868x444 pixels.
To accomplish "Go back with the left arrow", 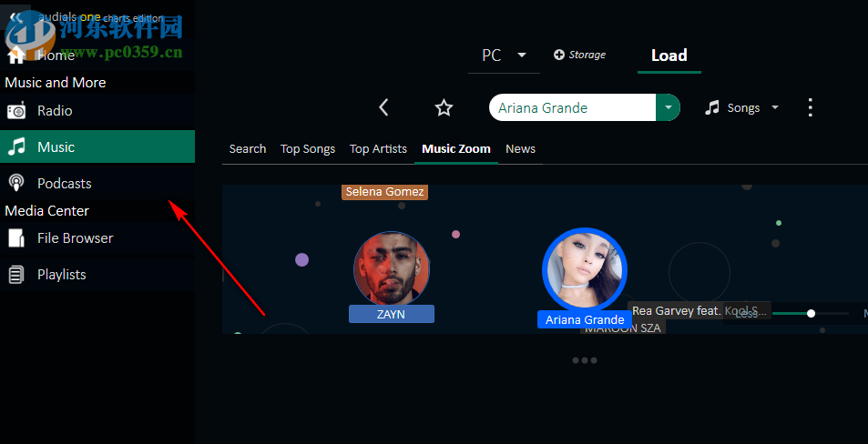I will [383, 107].
